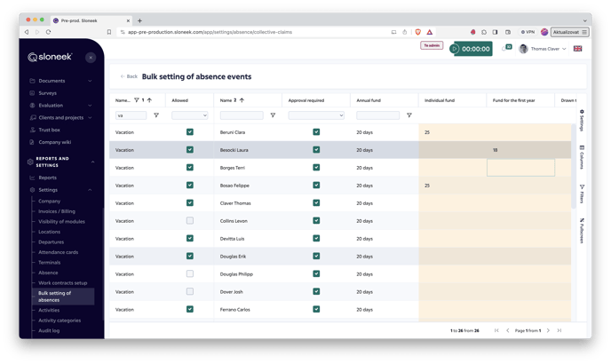611x364 pixels.
Task: Open Reports in the sidebar
Action: click(48, 178)
